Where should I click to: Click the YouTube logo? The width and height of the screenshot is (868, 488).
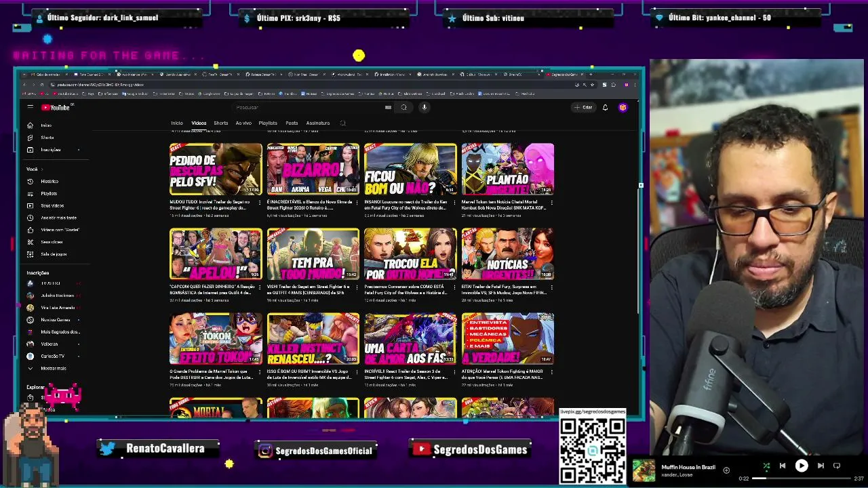56,107
